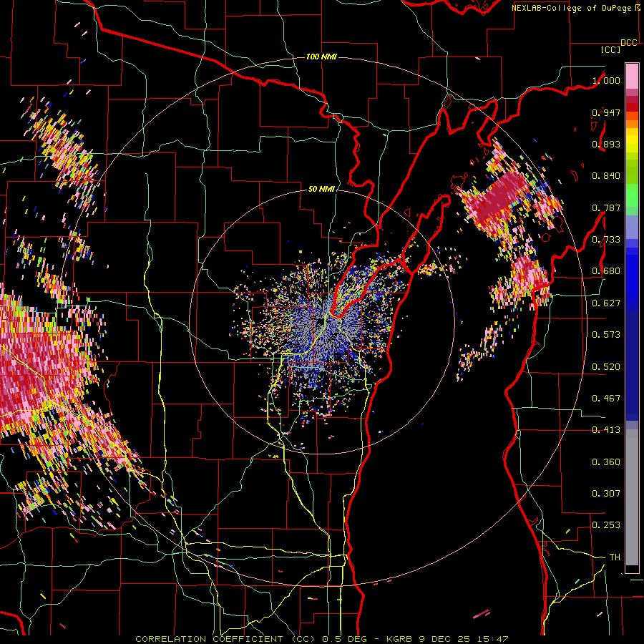Image resolution: width=644 pixels, height=644 pixels.
Task: Select the 0.787 scale value
Action: 606,208
